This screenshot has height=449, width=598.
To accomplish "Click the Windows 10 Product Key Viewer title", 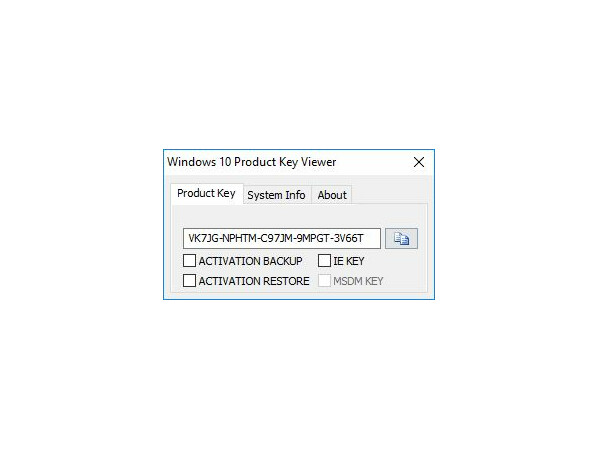I will (252, 162).
